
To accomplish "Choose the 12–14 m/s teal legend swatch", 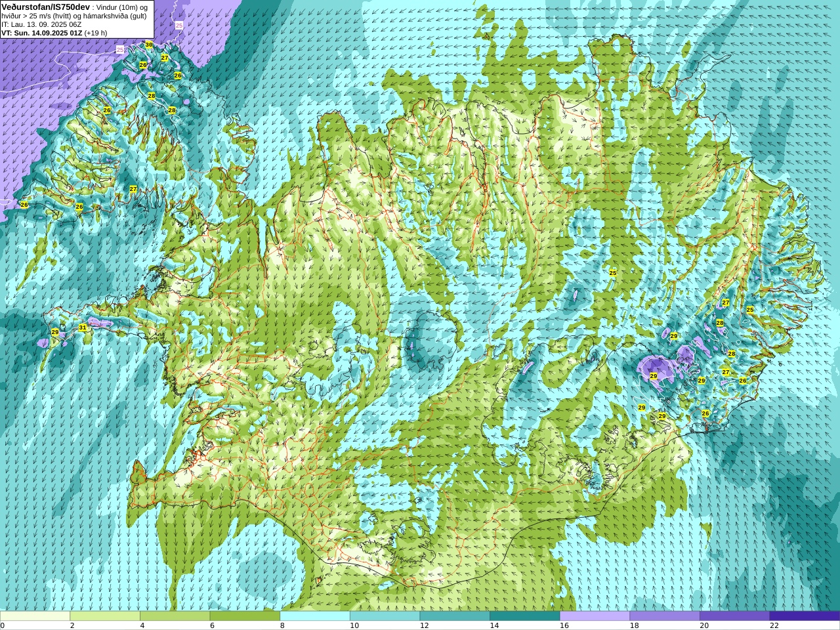I will click(x=455, y=616).
